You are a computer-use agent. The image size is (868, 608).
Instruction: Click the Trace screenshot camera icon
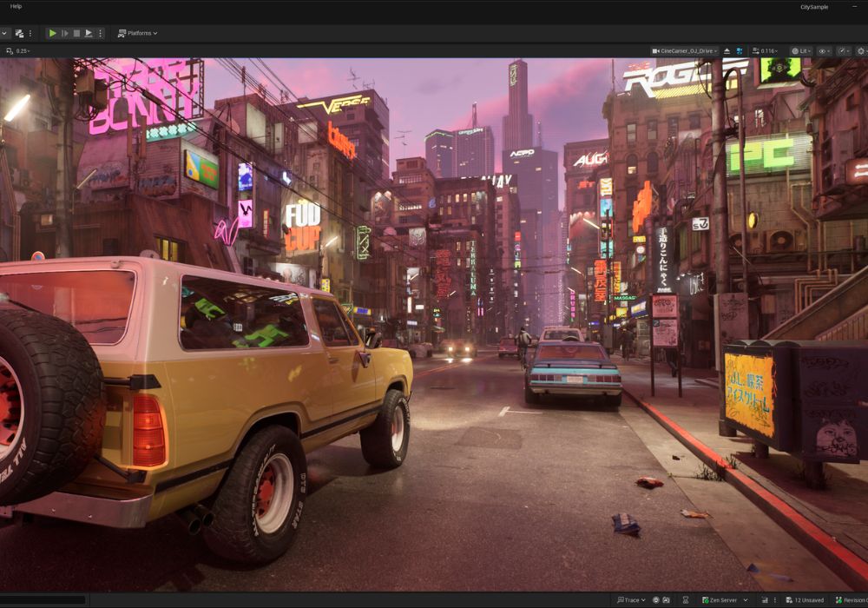click(666, 600)
